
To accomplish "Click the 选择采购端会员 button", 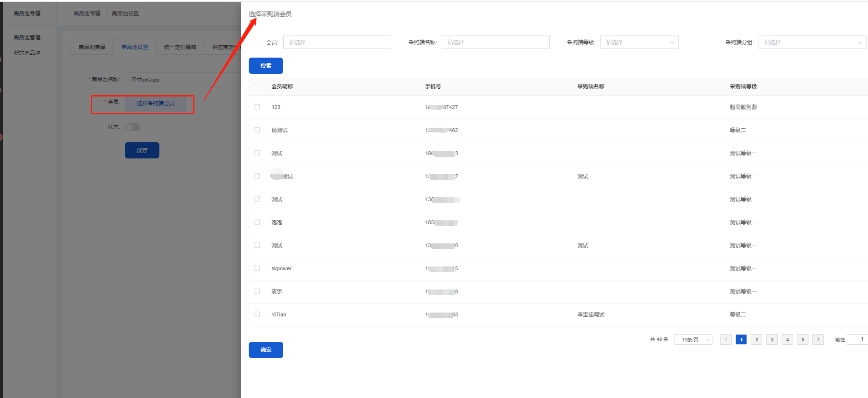I will pos(156,103).
